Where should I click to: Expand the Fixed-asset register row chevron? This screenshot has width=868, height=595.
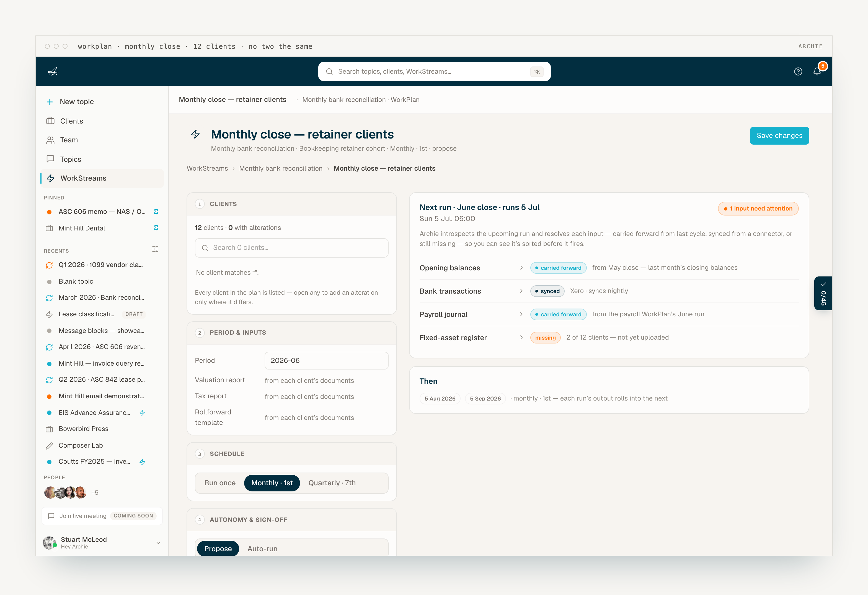521,337
